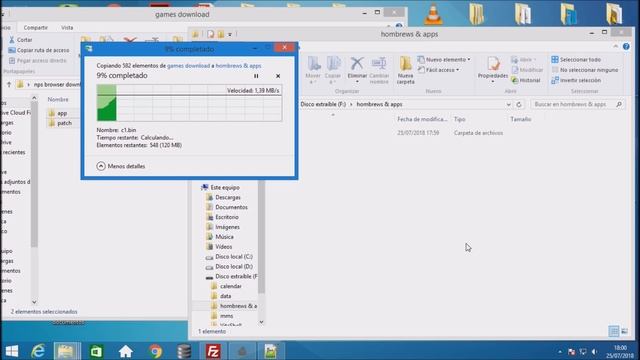Sort by 'Fecha de modifica...' column
Image resolution: width=640 pixels, height=360 pixels.
422,119
